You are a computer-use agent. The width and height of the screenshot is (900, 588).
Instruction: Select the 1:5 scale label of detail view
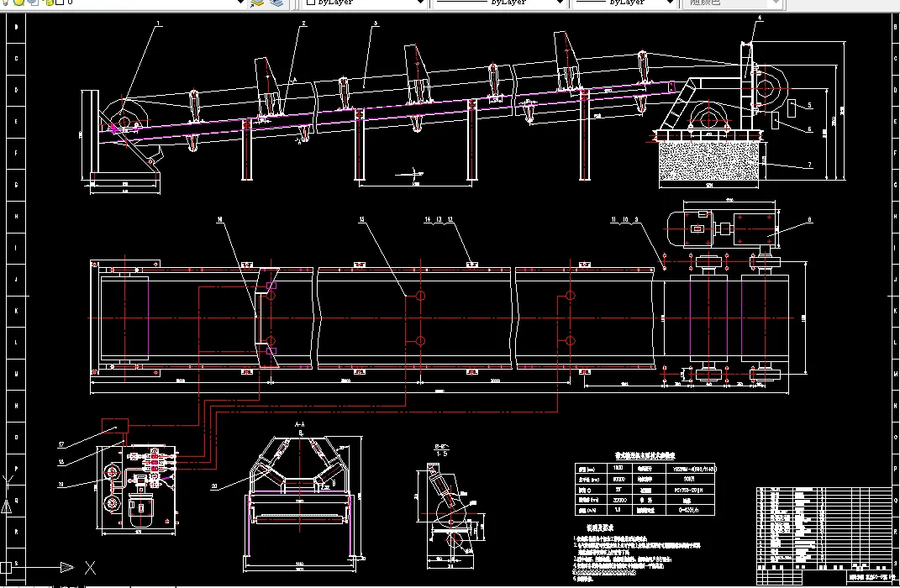tap(441, 454)
